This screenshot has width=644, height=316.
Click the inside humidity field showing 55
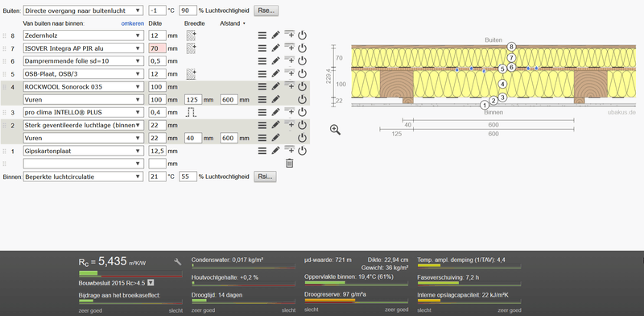click(188, 177)
